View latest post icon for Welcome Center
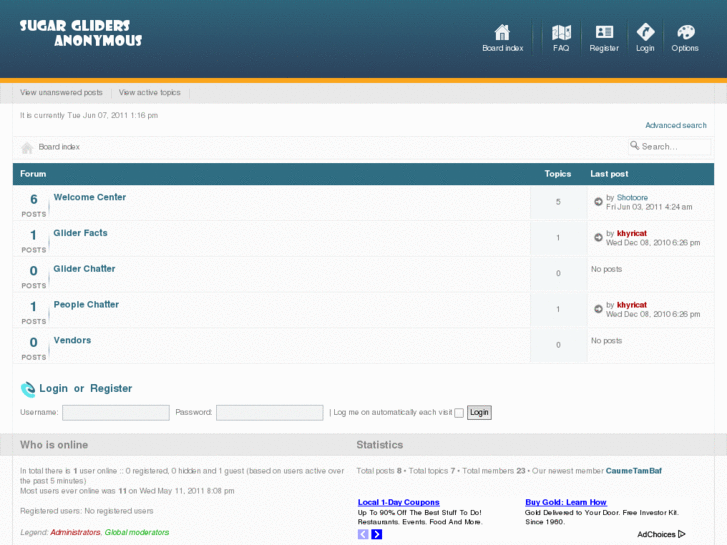The image size is (727, 545). pos(598,201)
